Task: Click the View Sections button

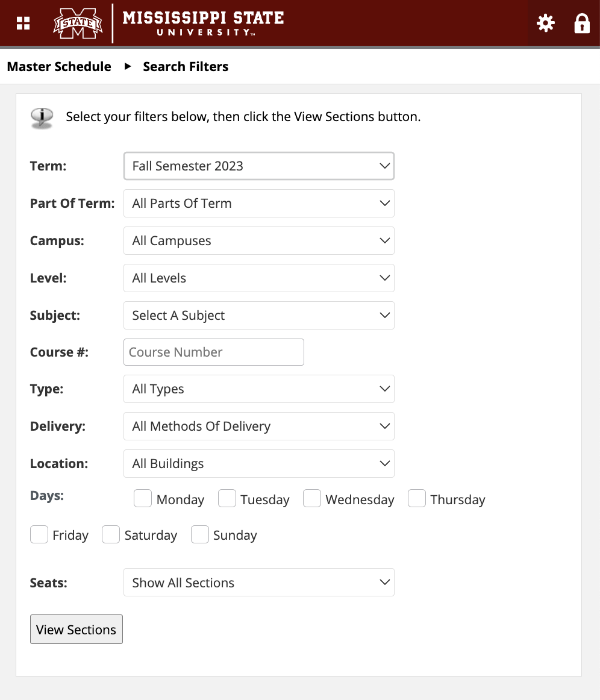Action: click(77, 630)
